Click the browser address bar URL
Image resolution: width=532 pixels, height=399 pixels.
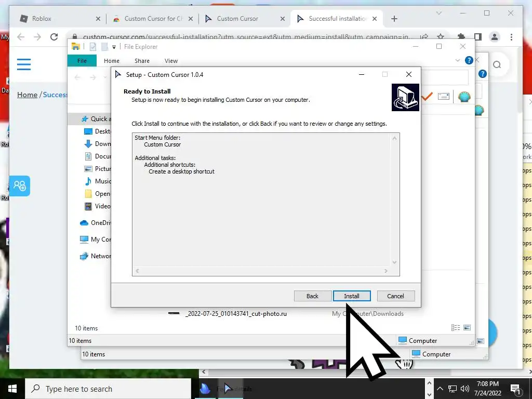tap(247, 37)
